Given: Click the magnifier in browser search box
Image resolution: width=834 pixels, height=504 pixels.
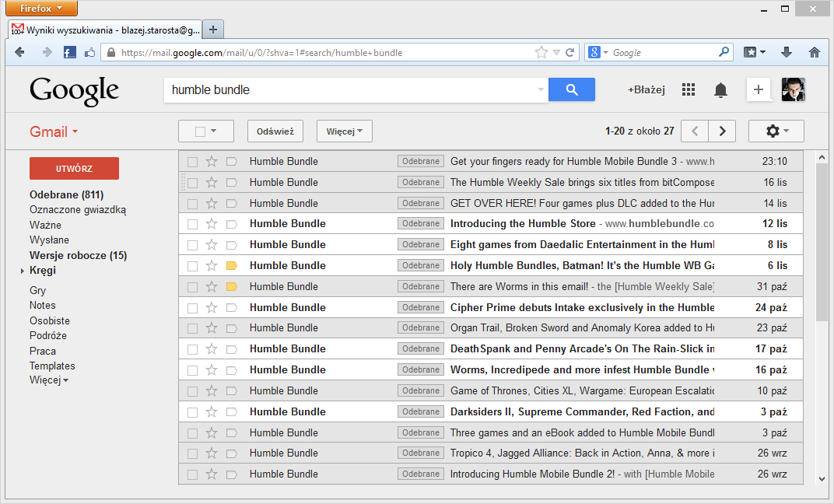Looking at the screenshot, I should pos(724,52).
